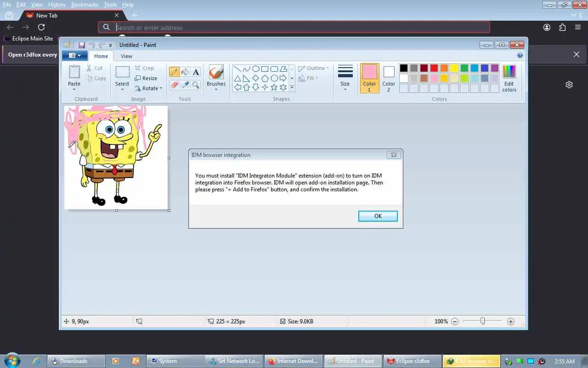This screenshot has height=368, width=588.
Task: Reload the page in the browser
Action: tap(41, 28)
